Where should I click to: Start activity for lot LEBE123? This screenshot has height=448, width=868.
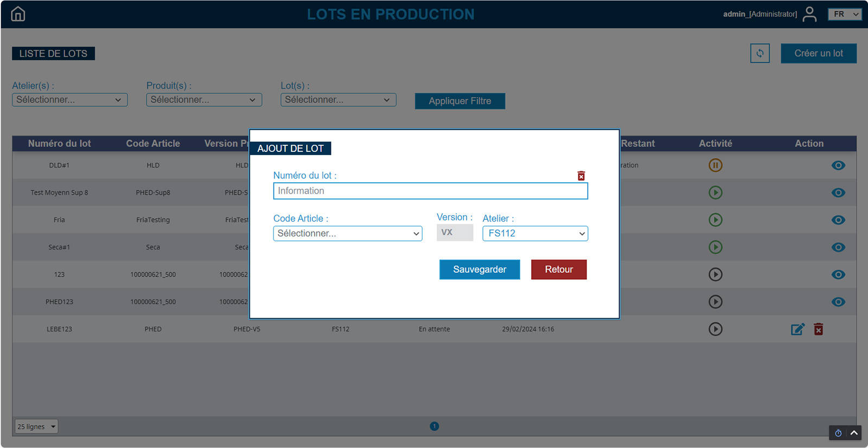716,329
